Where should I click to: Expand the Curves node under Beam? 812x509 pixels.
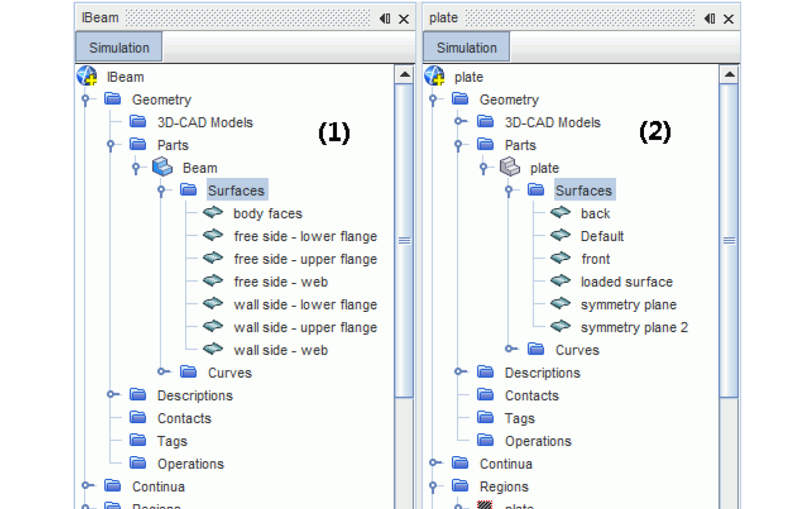point(162,371)
